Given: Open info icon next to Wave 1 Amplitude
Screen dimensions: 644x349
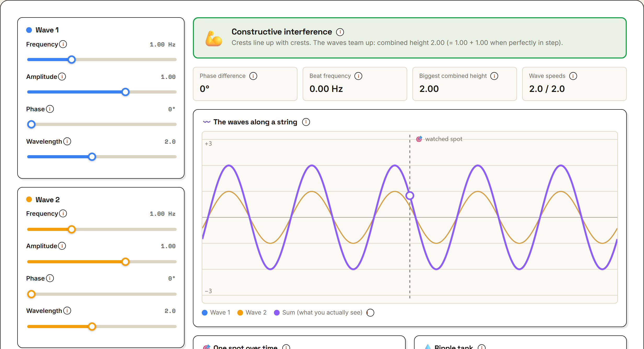Looking at the screenshot, I should coord(62,77).
